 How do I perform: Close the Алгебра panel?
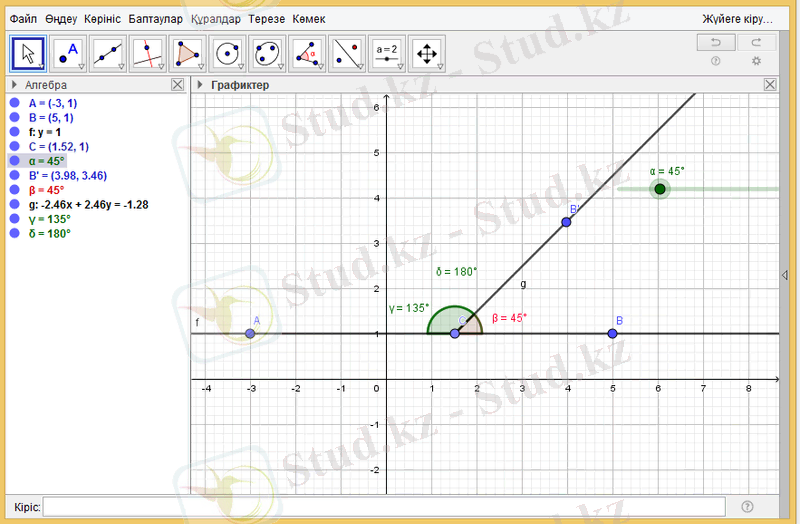177,85
